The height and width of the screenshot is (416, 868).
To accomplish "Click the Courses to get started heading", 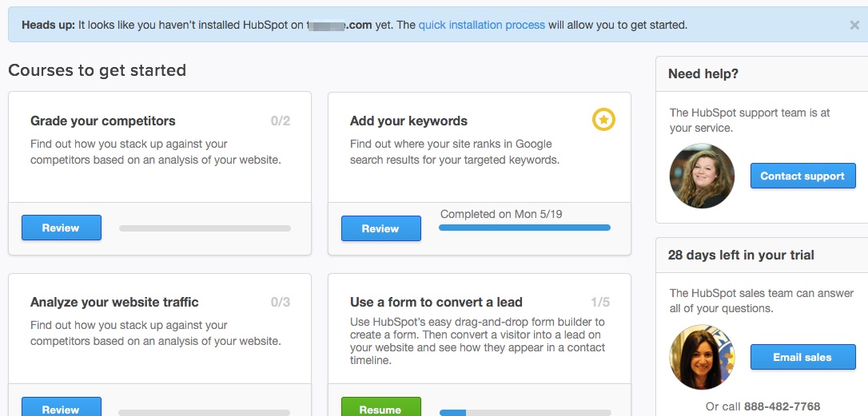I will [x=97, y=71].
